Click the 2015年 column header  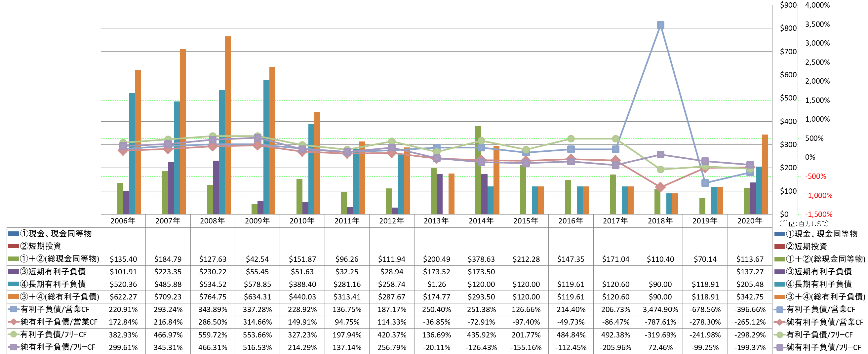526,221
